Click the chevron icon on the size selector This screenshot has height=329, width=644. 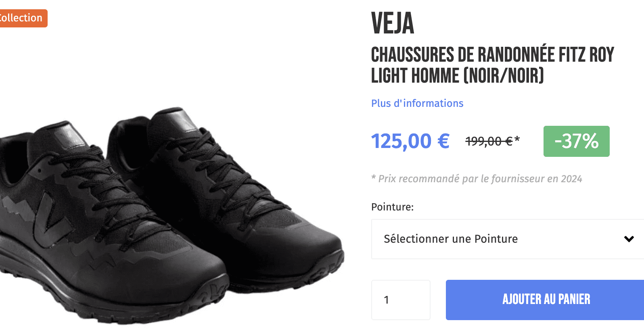(629, 239)
